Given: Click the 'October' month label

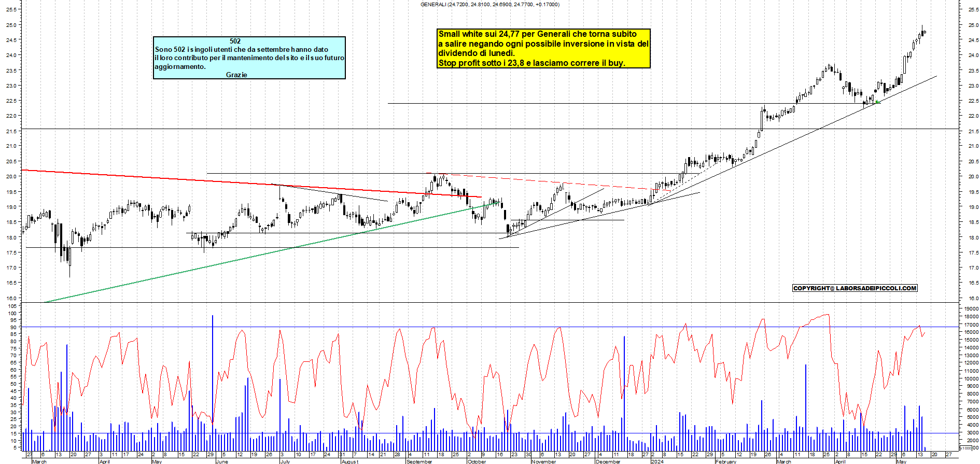Looking at the screenshot, I should point(477,461).
